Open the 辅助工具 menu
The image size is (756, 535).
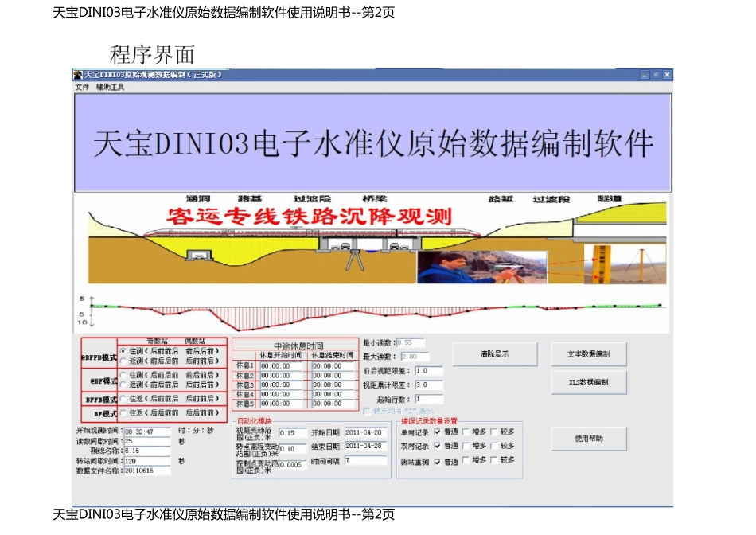coord(110,87)
